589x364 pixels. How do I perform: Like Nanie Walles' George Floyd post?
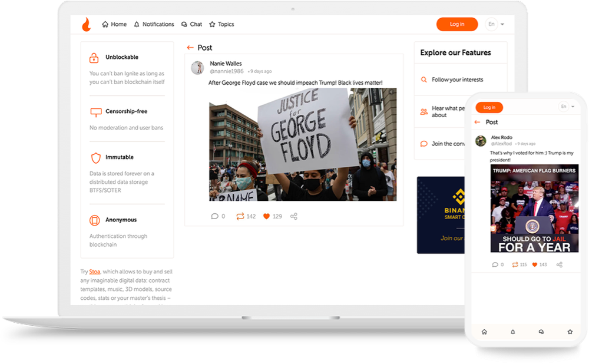tap(266, 216)
